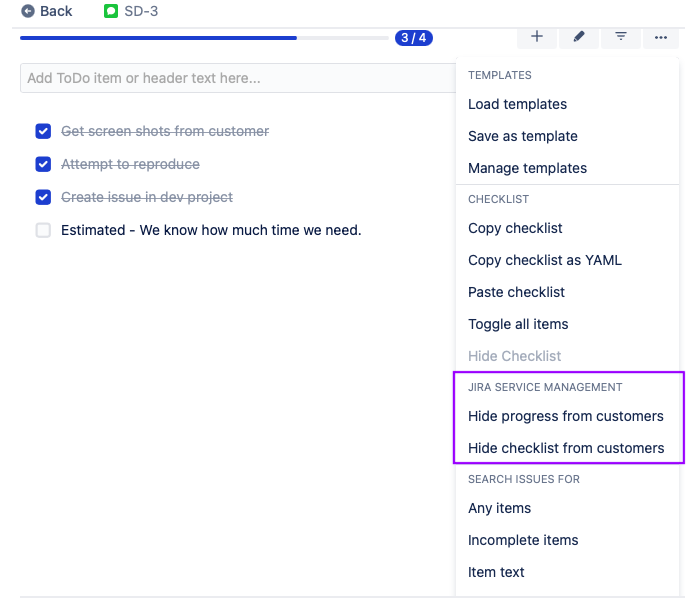Click the green SD-3 issue type icon
The width and height of the screenshot is (693, 599).
pyautogui.click(x=111, y=11)
